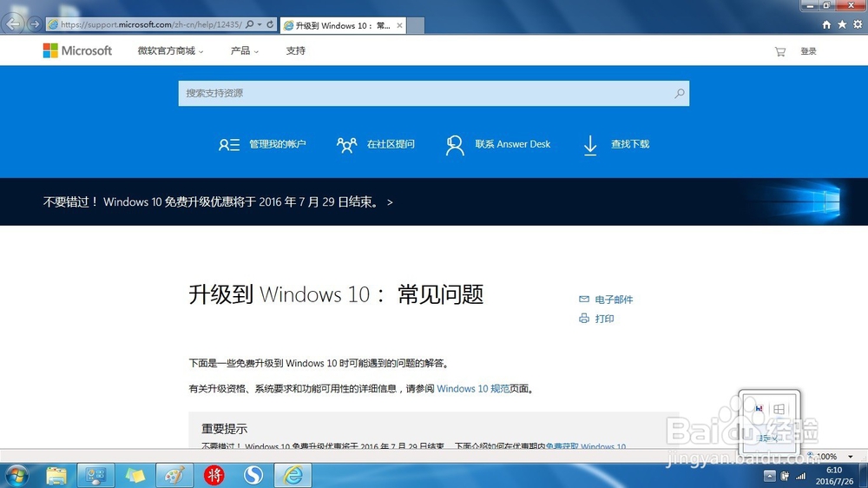
Task: Open Favorites star icon
Action: click(842, 24)
